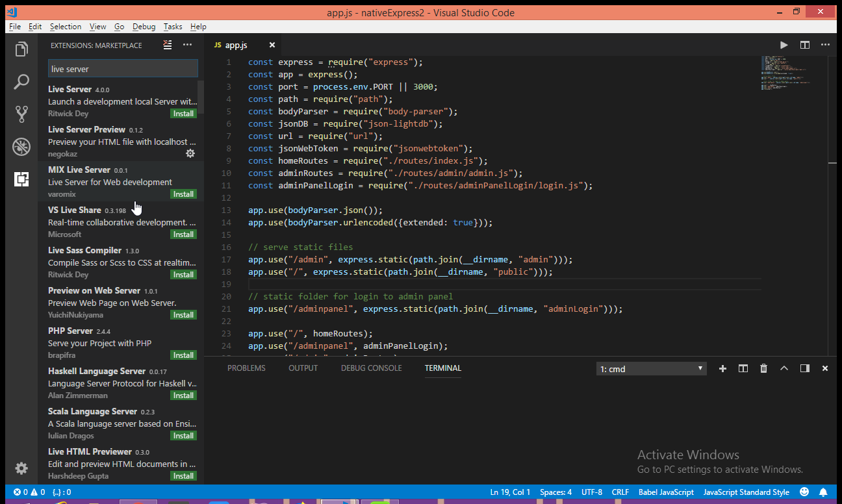
Task: Click the '{..}: 0' status bar item
Action: (61, 492)
